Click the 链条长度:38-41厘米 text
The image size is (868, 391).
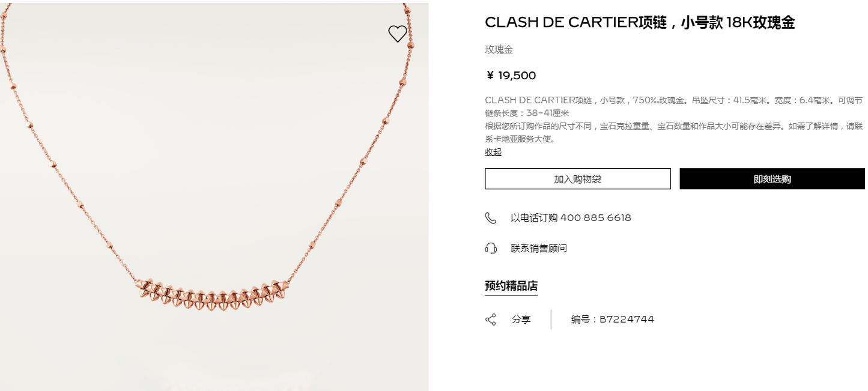[x=527, y=113]
